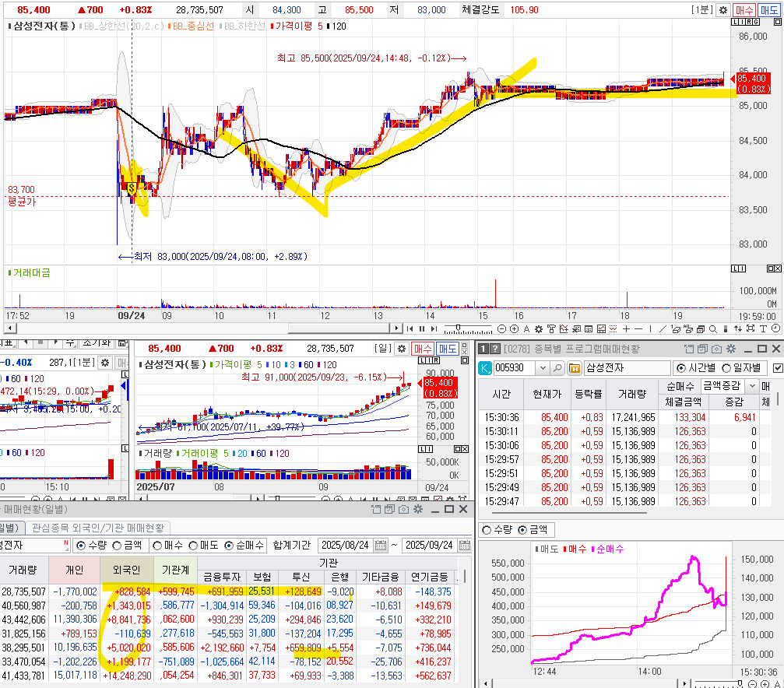Click camera icon in daily trading window title
The image size is (784, 688).
click(x=403, y=510)
